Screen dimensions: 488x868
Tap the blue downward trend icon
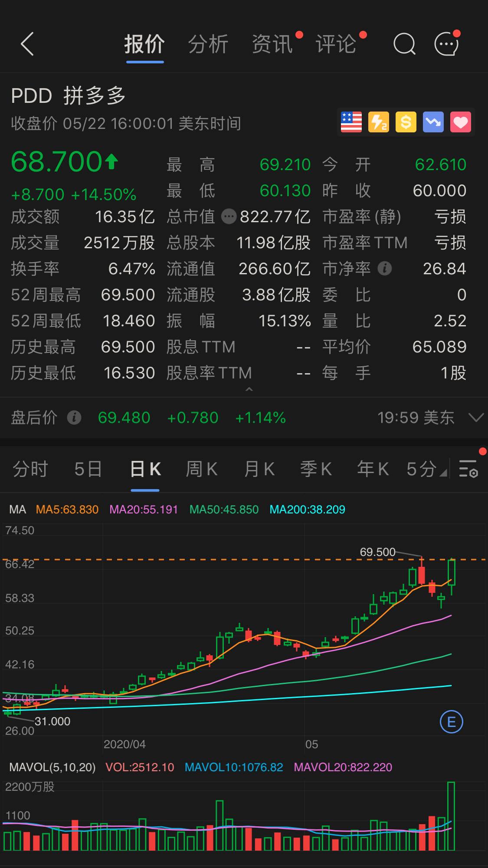click(433, 122)
